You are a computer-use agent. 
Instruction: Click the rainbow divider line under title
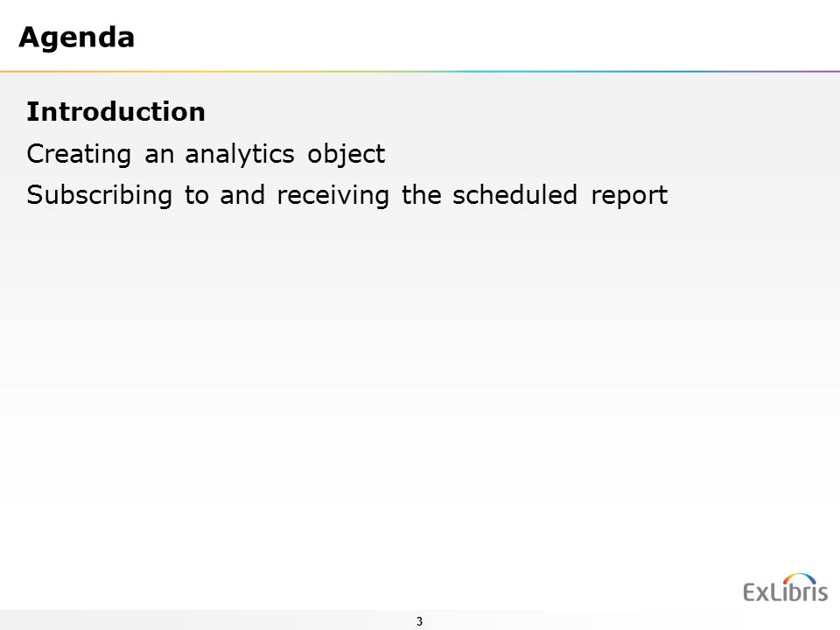pyautogui.click(x=420, y=71)
